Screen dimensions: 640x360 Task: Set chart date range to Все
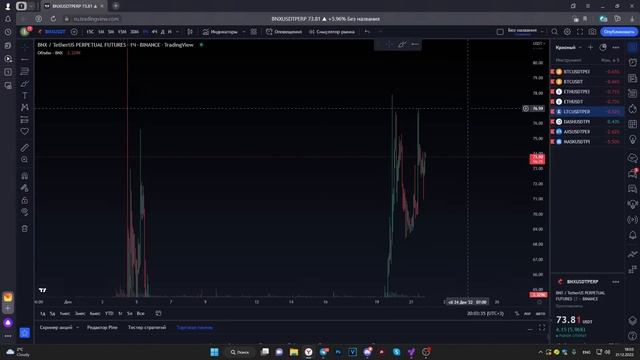click(140, 313)
